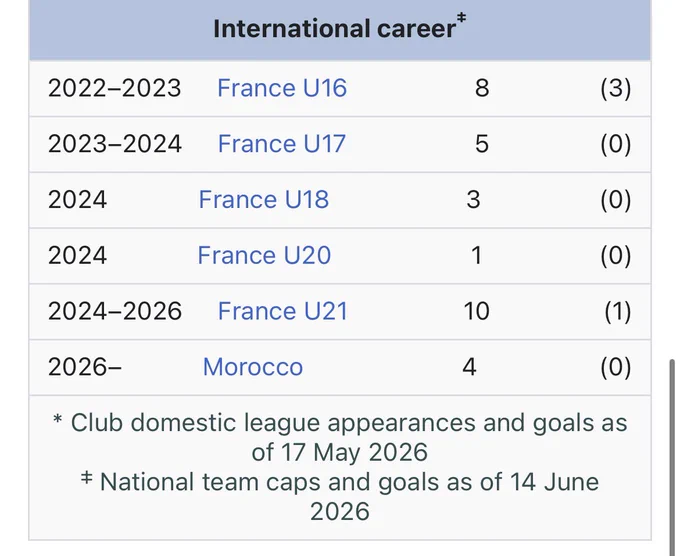Select the 2022–2023 years cell
This screenshot has width=680, height=556.
(114, 88)
